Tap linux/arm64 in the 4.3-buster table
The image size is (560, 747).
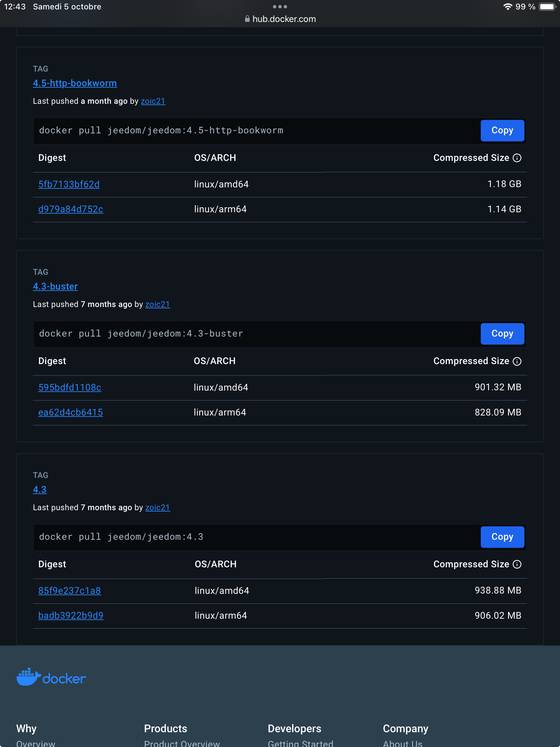pos(220,412)
